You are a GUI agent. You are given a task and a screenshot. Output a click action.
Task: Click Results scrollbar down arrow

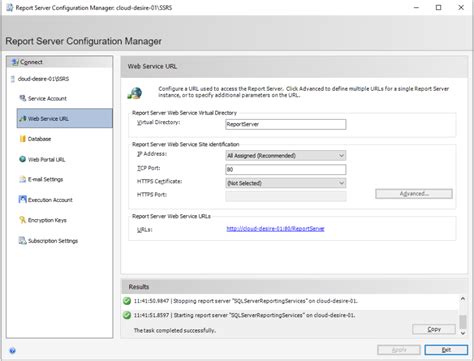463,333
